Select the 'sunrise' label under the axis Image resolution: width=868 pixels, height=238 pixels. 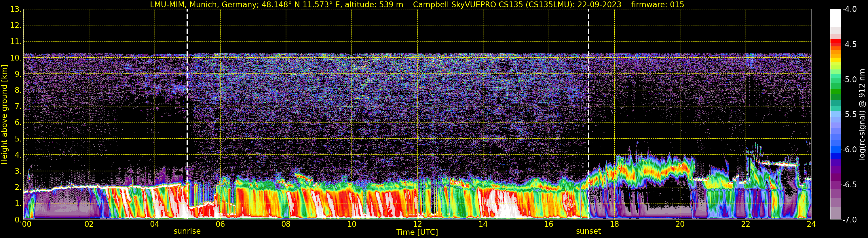pyautogui.click(x=187, y=231)
